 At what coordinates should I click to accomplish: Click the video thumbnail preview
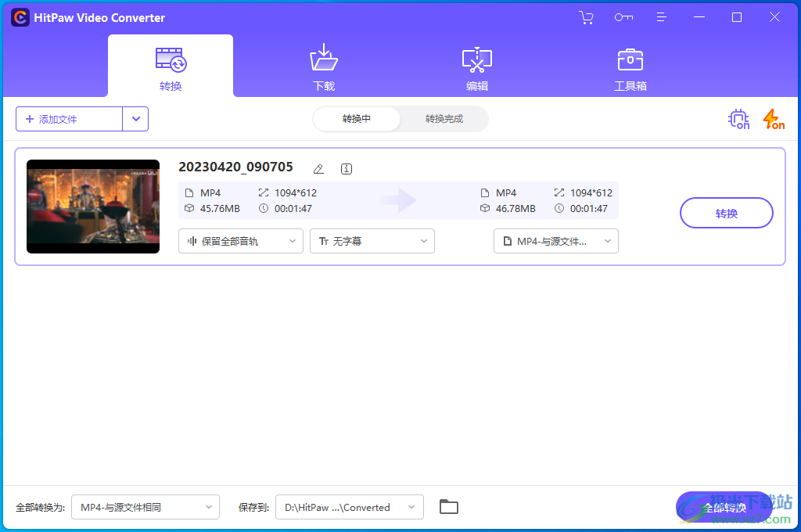tap(92, 207)
